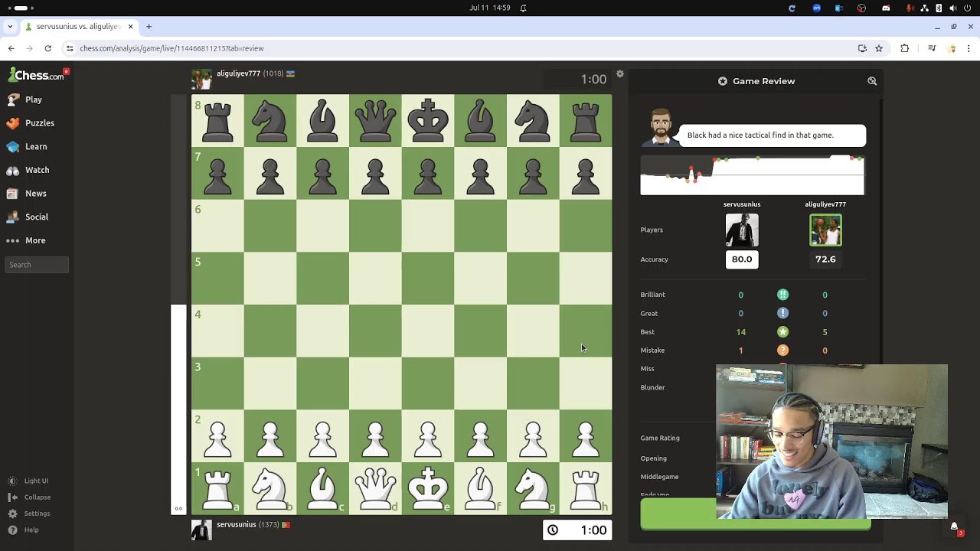Bookmark this page with star

tap(879, 48)
